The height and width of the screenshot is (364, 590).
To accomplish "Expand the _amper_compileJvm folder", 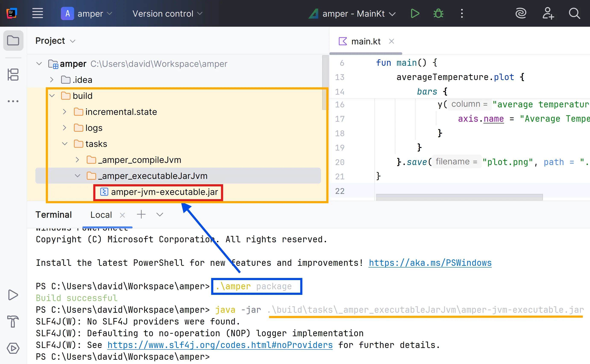I will point(77,160).
